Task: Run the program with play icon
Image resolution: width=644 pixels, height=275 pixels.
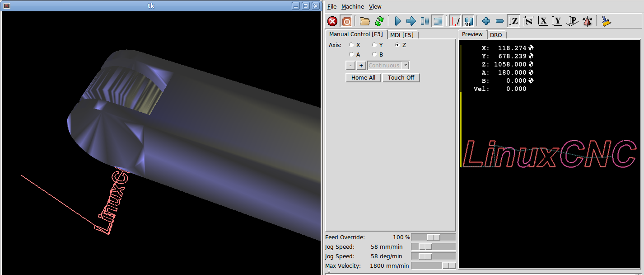Action: [397, 21]
